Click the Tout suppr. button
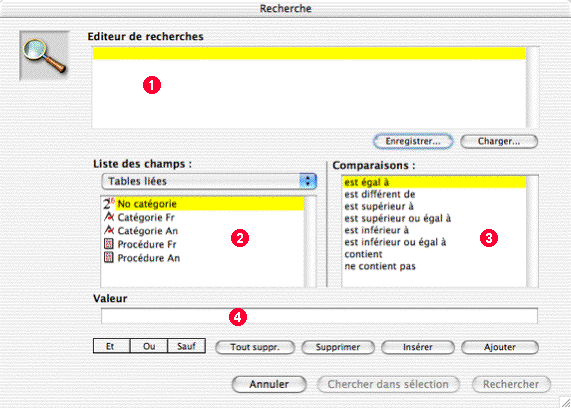This screenshot has width=571, height=408. [x=255, y=347]
